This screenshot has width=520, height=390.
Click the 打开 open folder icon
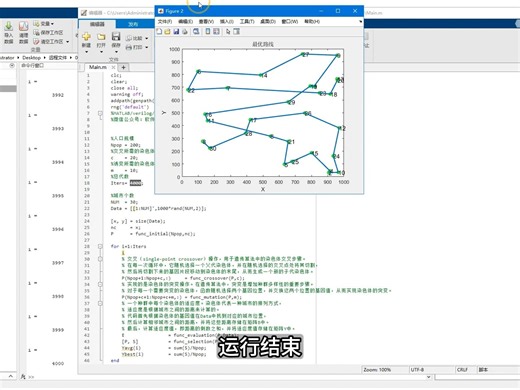(101, 36)
